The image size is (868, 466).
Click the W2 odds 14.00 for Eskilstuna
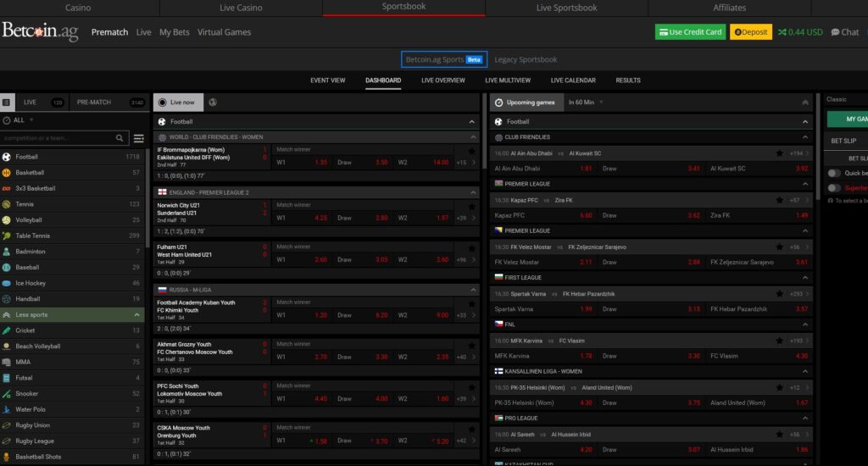[441, 162]
